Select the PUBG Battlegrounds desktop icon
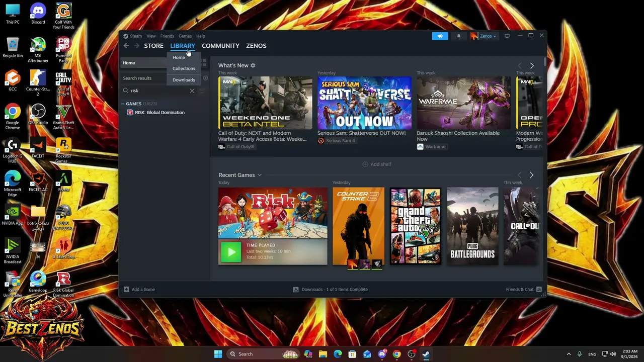644x362 pixels. point(63,218)
